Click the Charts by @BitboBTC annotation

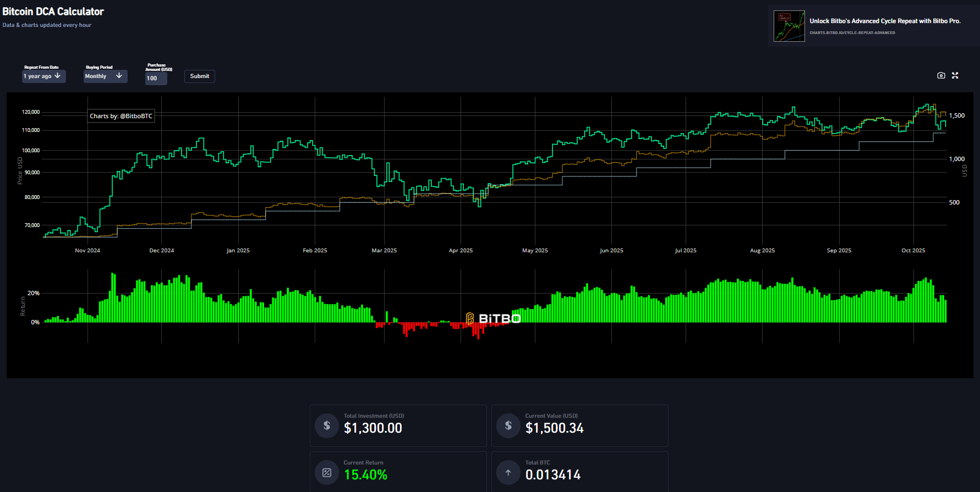coord(121,116)
